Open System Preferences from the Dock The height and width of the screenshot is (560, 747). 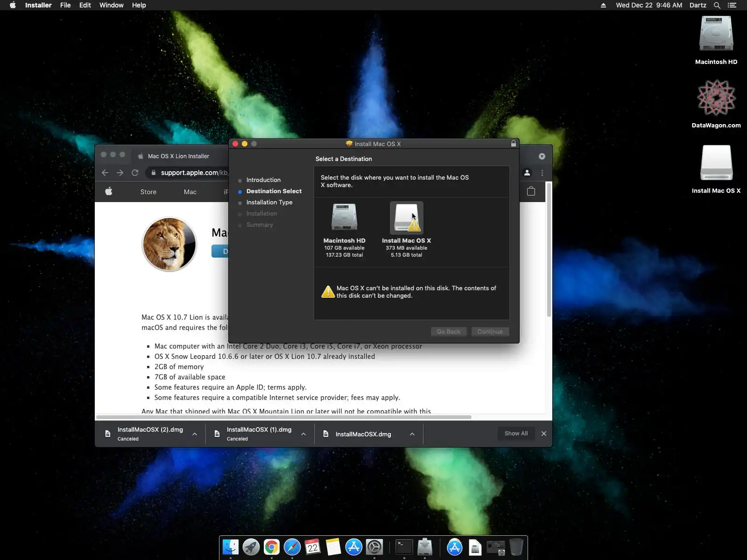point(374,547)
